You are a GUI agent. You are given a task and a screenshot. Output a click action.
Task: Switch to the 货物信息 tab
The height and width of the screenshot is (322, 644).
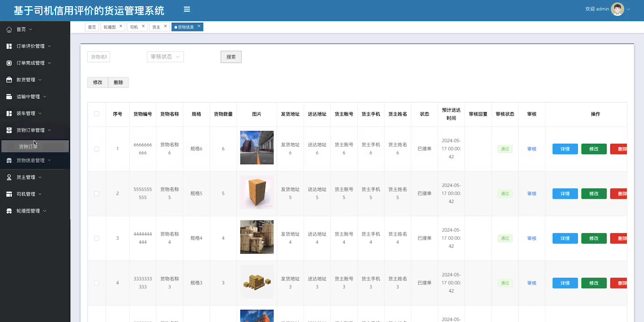coord(186,27)
